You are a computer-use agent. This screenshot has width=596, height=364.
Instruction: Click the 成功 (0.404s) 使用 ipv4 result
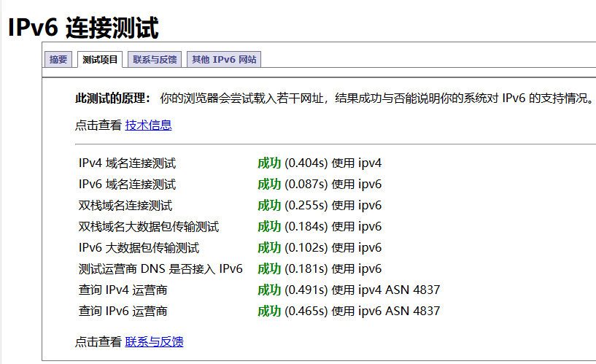[x=320, y=163]
